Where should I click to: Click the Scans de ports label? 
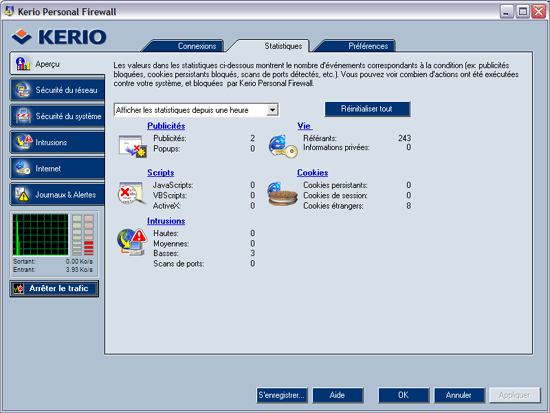pyautogui.click(x=179, y=264)
